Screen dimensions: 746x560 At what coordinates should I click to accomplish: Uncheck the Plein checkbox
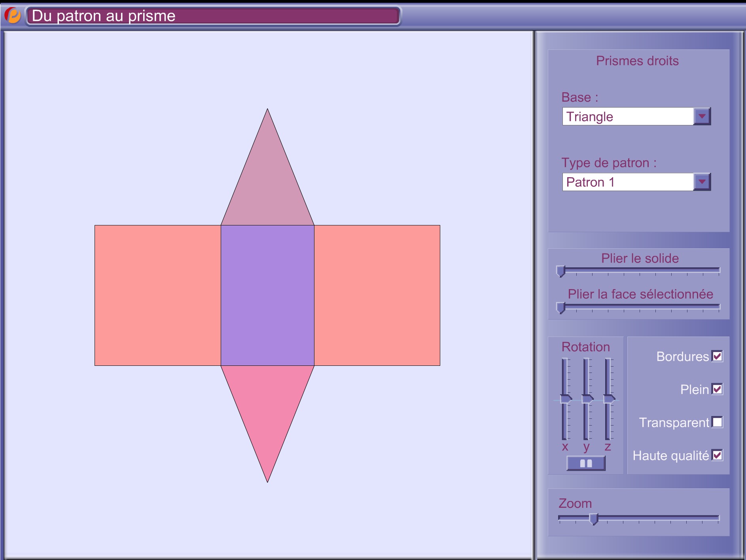(x=717, y=389)
